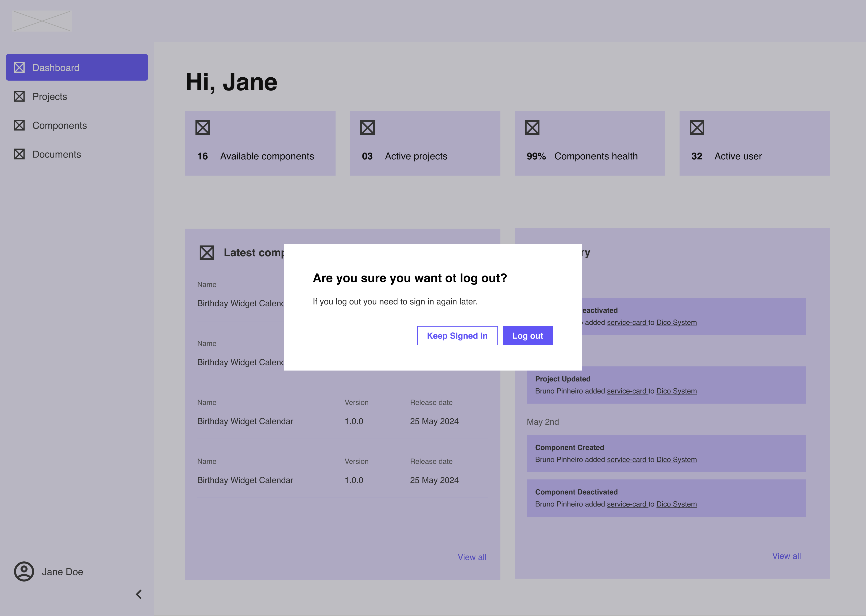Click the logout dialog title text
The height and width of the screenshot is (616, 866).
pyautogui.click(x=410, y=278)
